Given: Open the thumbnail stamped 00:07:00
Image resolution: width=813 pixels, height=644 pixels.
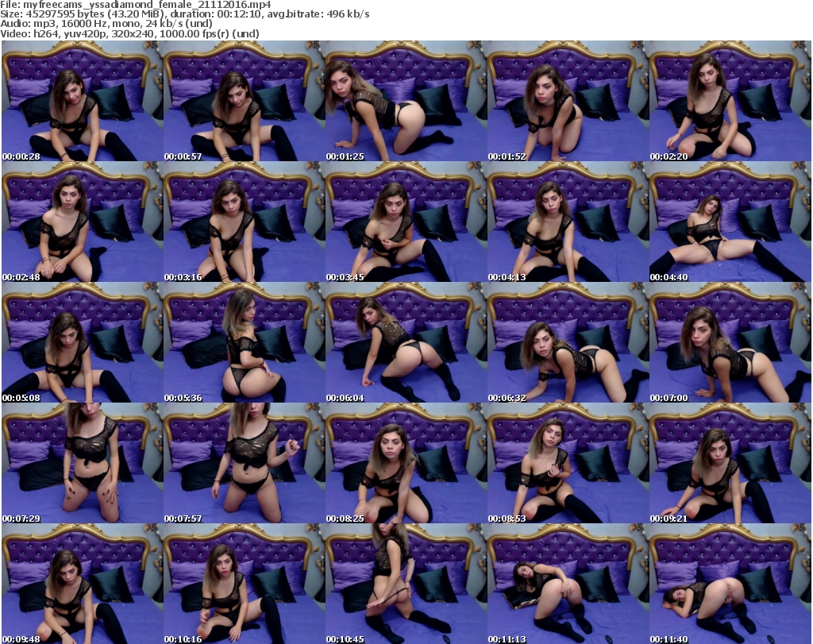Looking at the screenshot, I should click(730, 343).
